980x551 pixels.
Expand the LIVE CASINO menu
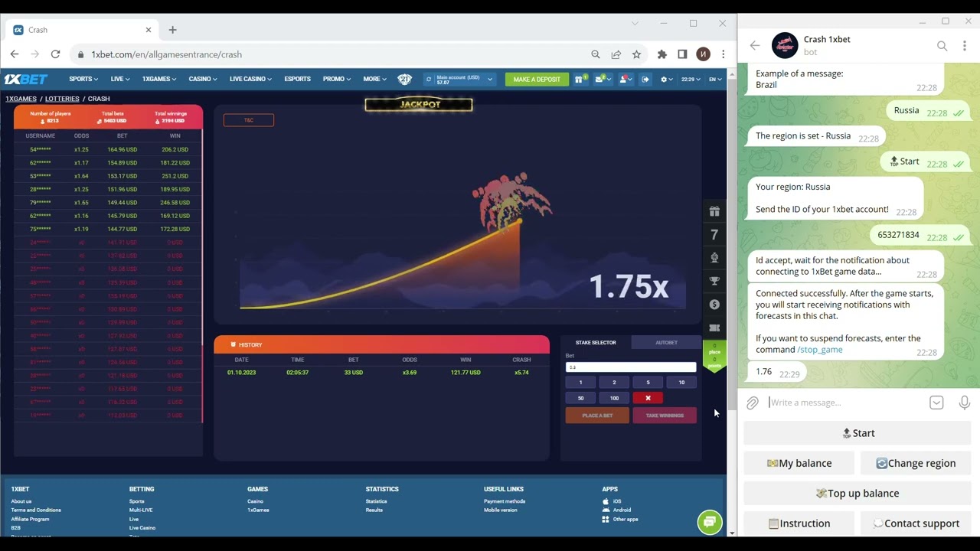tap(250, 79)
